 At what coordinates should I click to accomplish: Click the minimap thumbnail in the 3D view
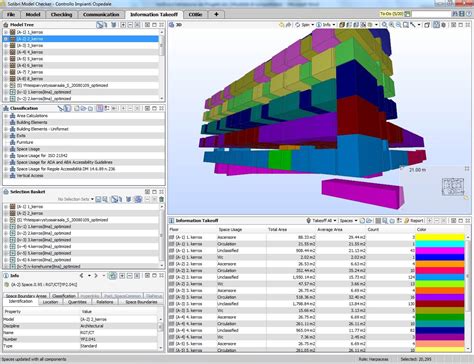[453, 187]
